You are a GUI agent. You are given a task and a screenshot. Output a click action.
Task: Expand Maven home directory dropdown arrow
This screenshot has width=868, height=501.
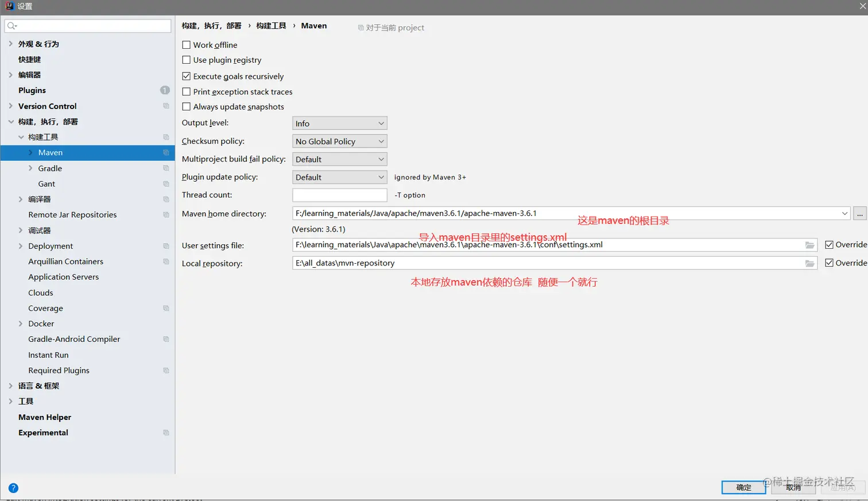[x=844, y=213]
